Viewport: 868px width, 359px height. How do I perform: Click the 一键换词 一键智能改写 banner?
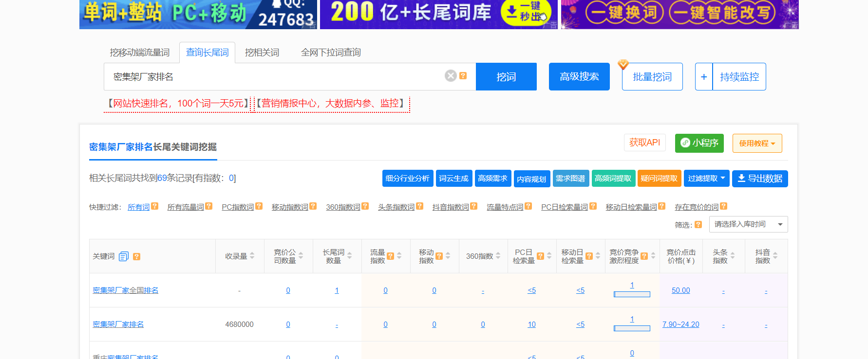point(679,14)
